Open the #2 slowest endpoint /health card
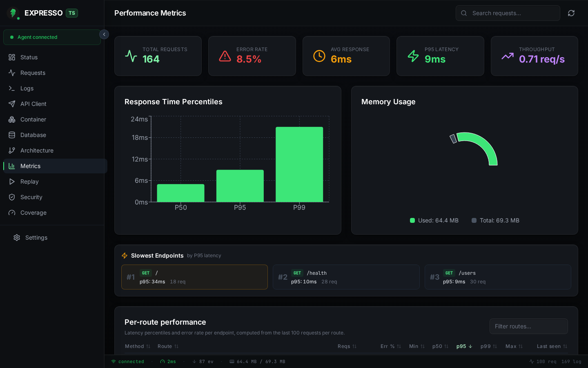This screenshot has width=588, height=368. 346,277
